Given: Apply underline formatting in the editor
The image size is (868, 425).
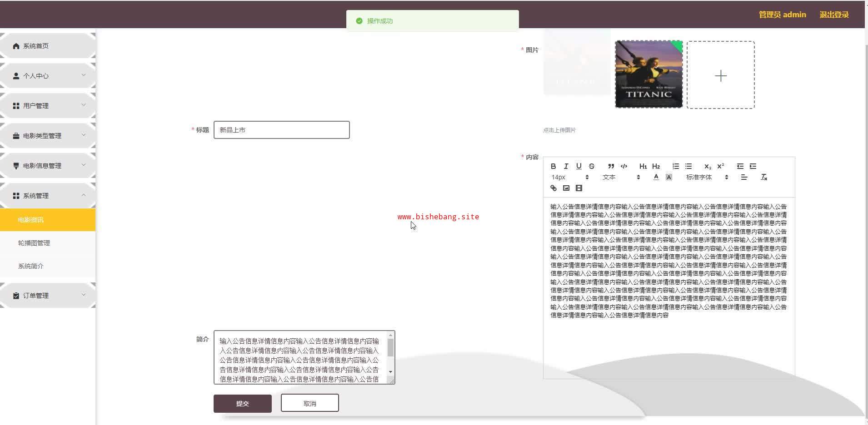Looking at the screenshot, I should (x=579, y=166).
